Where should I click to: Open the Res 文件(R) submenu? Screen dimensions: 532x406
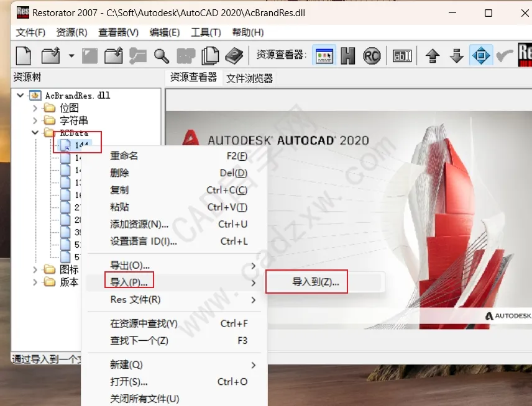174,300
